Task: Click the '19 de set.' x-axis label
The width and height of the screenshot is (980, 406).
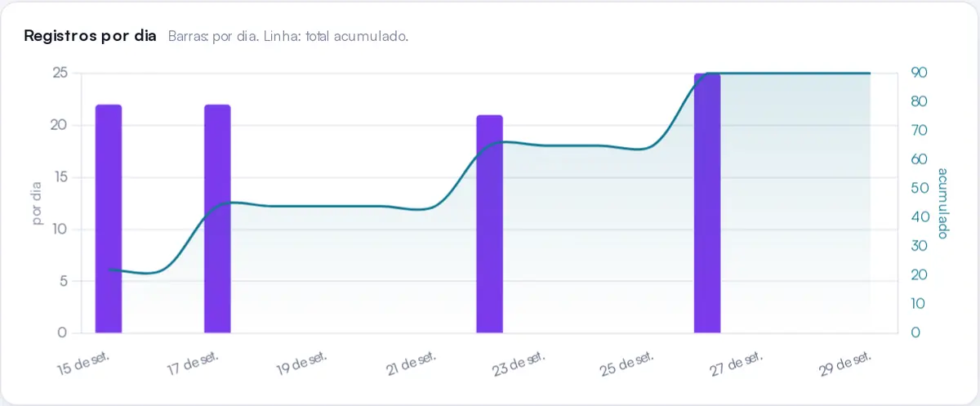Action: point(301,364)
